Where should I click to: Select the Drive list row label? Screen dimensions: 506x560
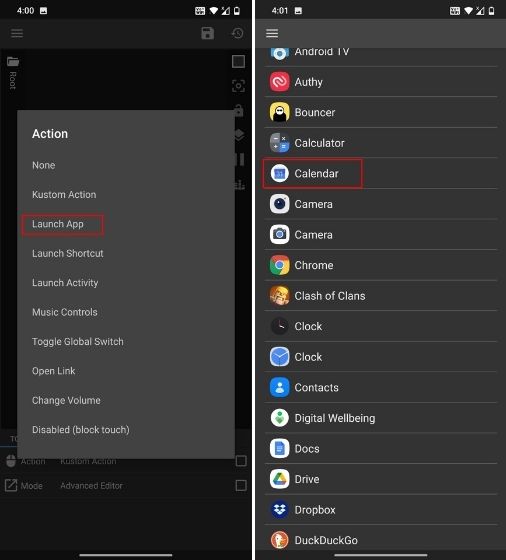click(307, 479)
